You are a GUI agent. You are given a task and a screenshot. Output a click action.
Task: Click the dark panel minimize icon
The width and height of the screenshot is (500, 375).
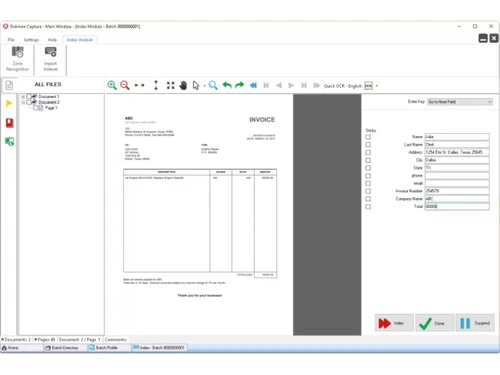coord(483,38)
